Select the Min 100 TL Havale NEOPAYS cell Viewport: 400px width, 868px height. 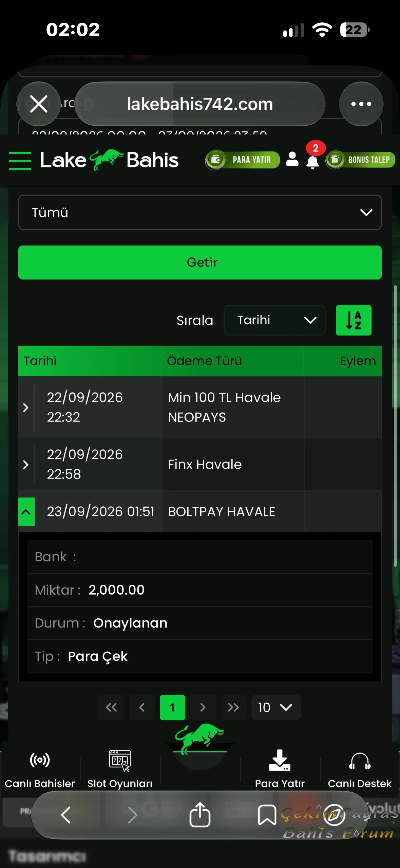click(x=233, y=407)
